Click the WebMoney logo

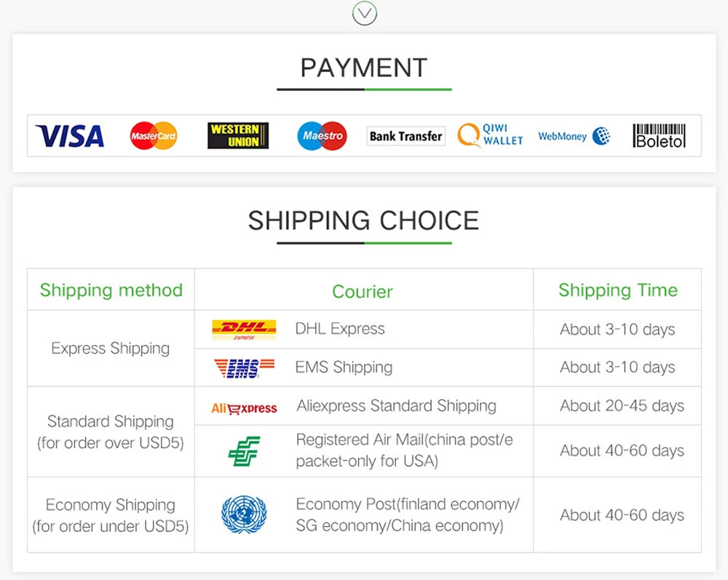(574, 136)
